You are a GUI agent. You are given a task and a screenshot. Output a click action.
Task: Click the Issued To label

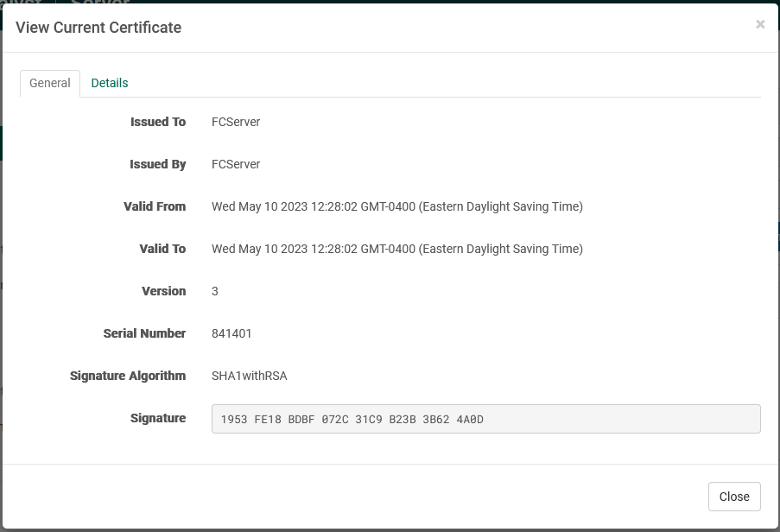click(158, 122)
